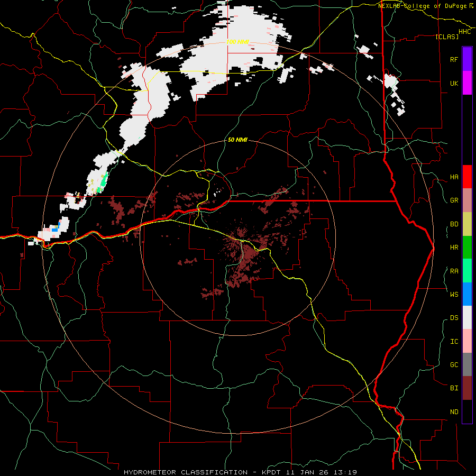Click the NEXLAB-College of DuPage credit text
The image size is (476, 476).
click(x=422, y=6)
